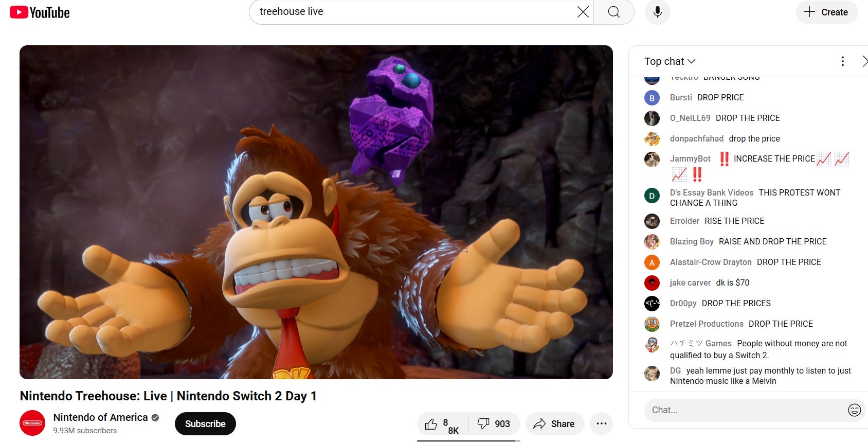Image resolution: width=868 pixels, height=442 pixels.
Task: Open chat options three-dot menu
Action: click(842, 61)
